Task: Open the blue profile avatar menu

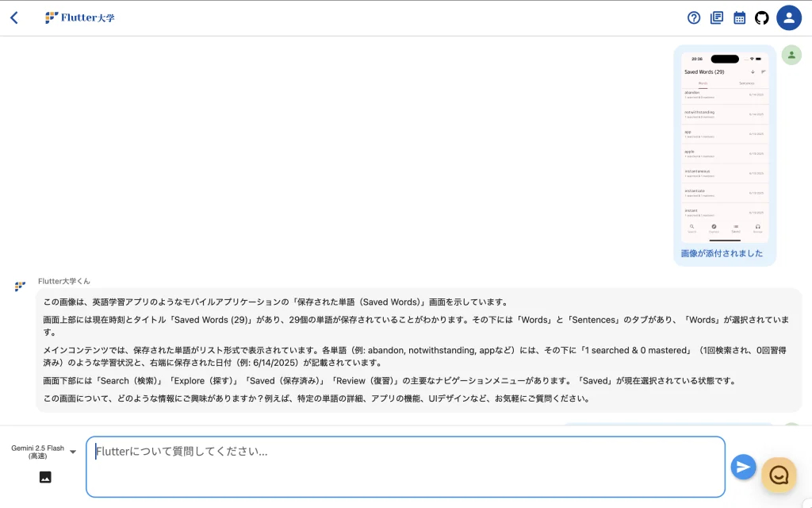Action: click(x=789, y=17)
